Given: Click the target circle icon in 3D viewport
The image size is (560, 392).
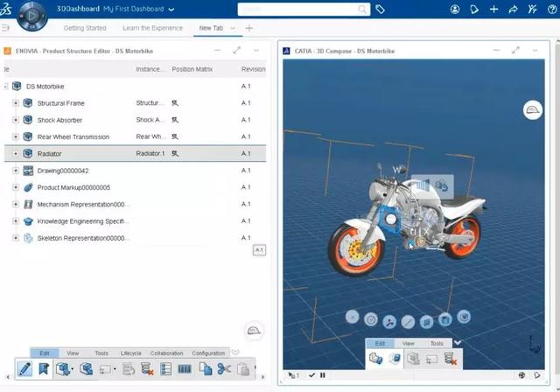Looking at the screenshot, I should click(x=371, y=319).
